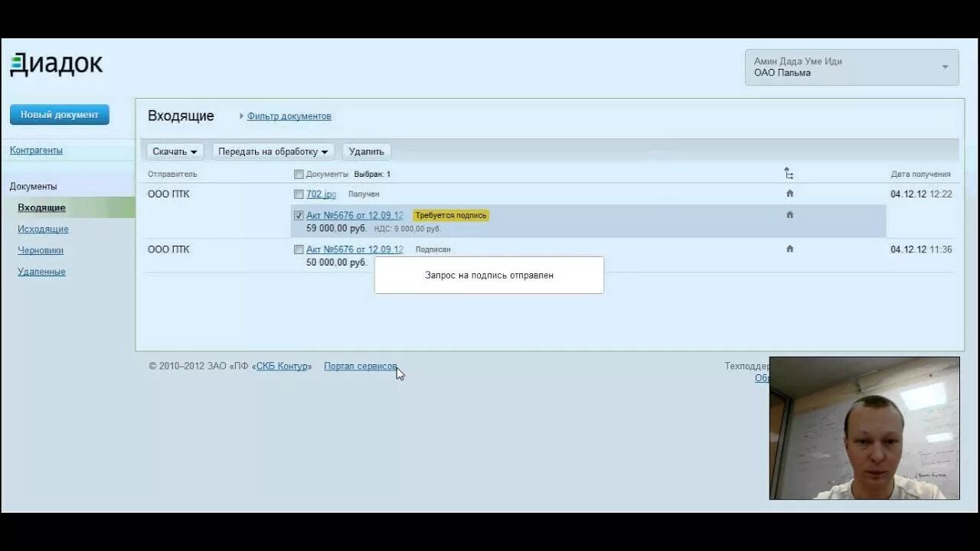Screen dimensions: 980x551
Task: Open the Передать на обработку dropdown
Action: [x=273, y=152]
